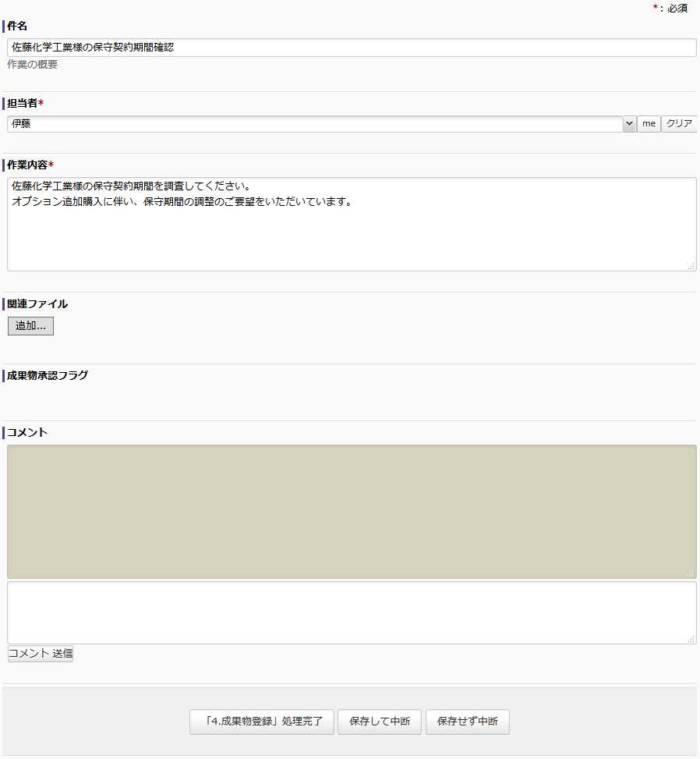Click the コメント section heading
The image size is (700, 759).
tap(27, 432)
